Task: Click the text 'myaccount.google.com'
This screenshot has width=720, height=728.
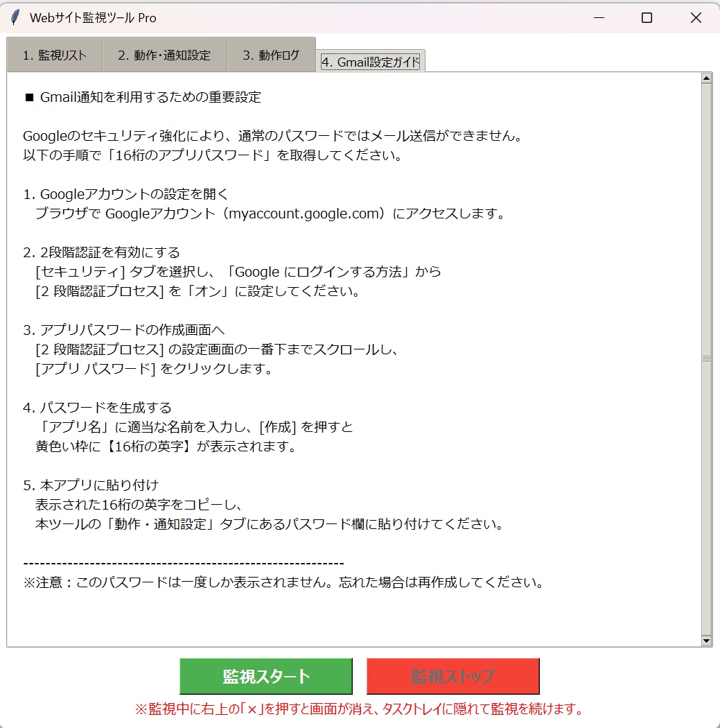Action: (x=304, y=214)
